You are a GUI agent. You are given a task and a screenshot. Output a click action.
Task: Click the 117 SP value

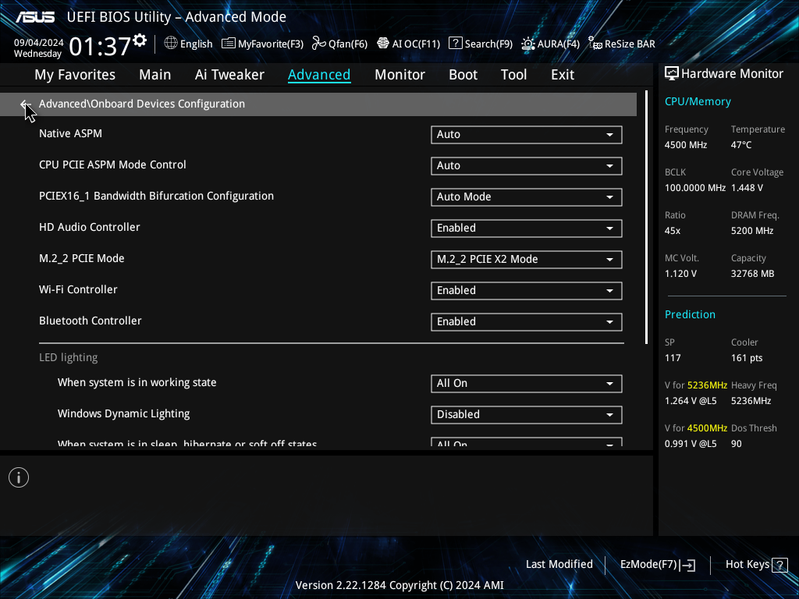673,358
